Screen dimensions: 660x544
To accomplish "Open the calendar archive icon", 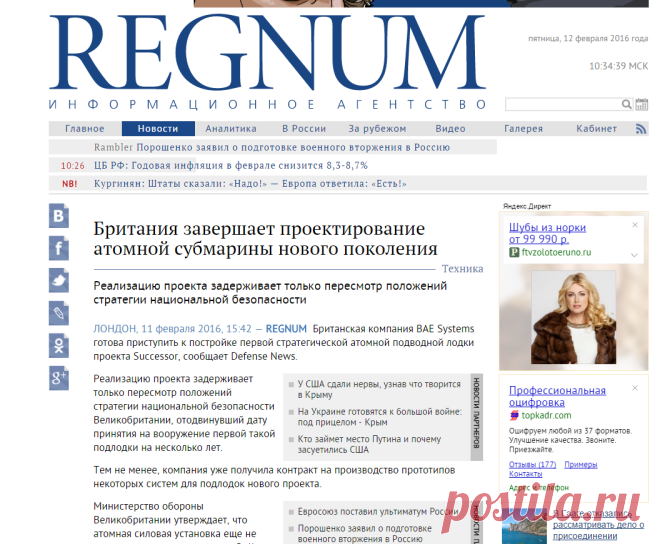I will (x=641, y=104).
